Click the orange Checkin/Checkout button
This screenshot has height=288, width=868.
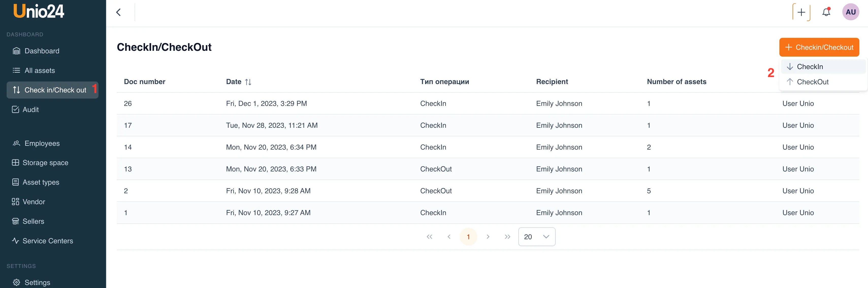click(819, 47)
